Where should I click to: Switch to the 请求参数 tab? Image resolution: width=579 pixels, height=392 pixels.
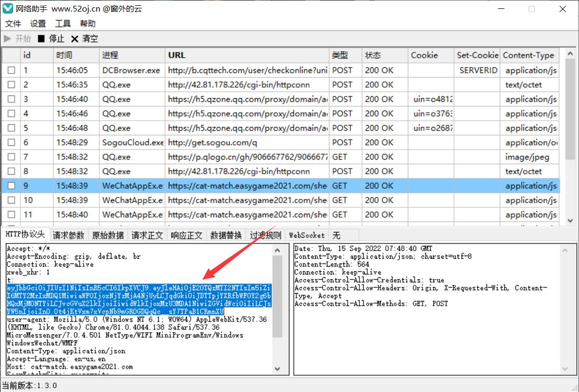point(68,236)
